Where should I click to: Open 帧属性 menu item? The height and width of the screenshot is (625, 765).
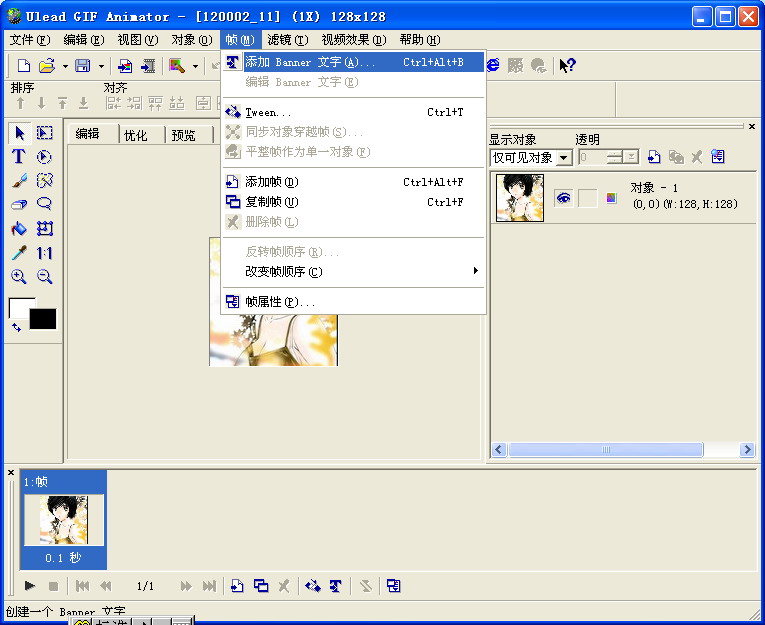353,302
